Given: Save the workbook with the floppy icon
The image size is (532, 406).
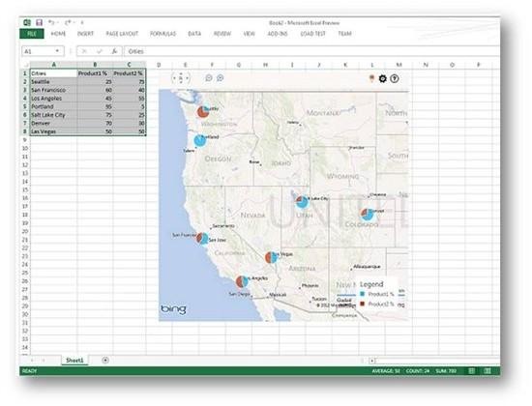Looking at the screenshot, I should click(39, 23).
